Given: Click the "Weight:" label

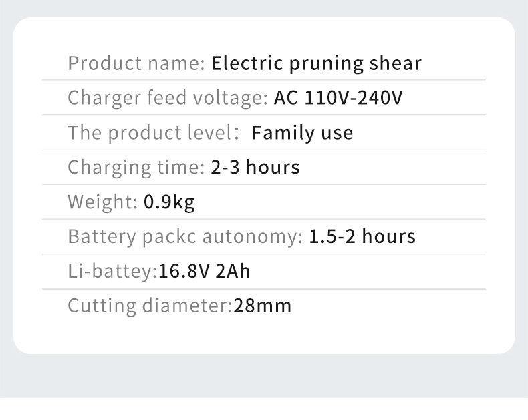Looking at the screenshot, I should (x=104, y=202).
